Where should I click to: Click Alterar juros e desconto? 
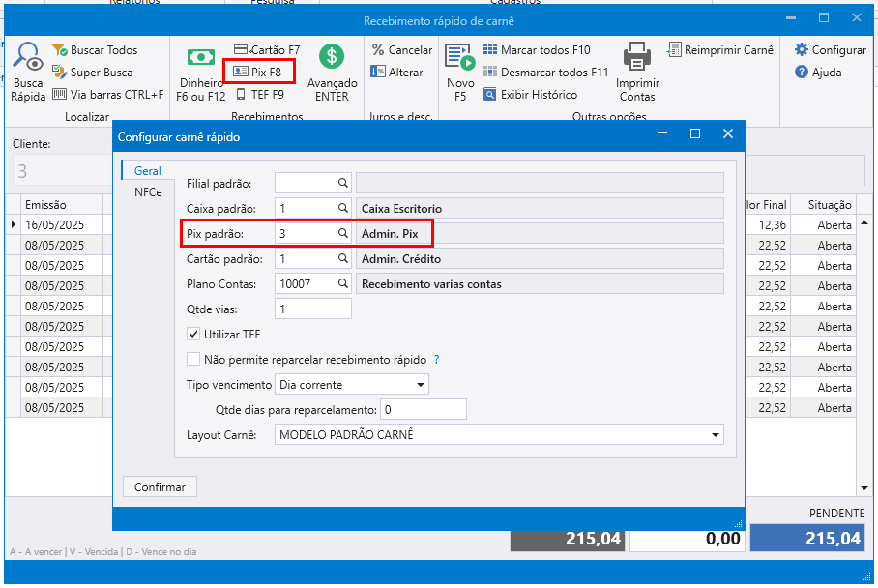point(397,73)
